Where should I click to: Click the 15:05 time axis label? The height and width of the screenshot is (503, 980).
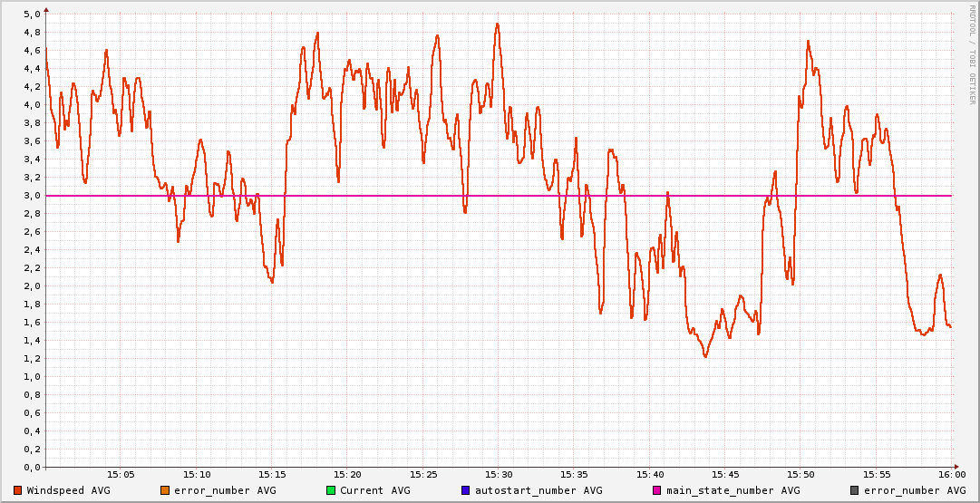point(121,474)
